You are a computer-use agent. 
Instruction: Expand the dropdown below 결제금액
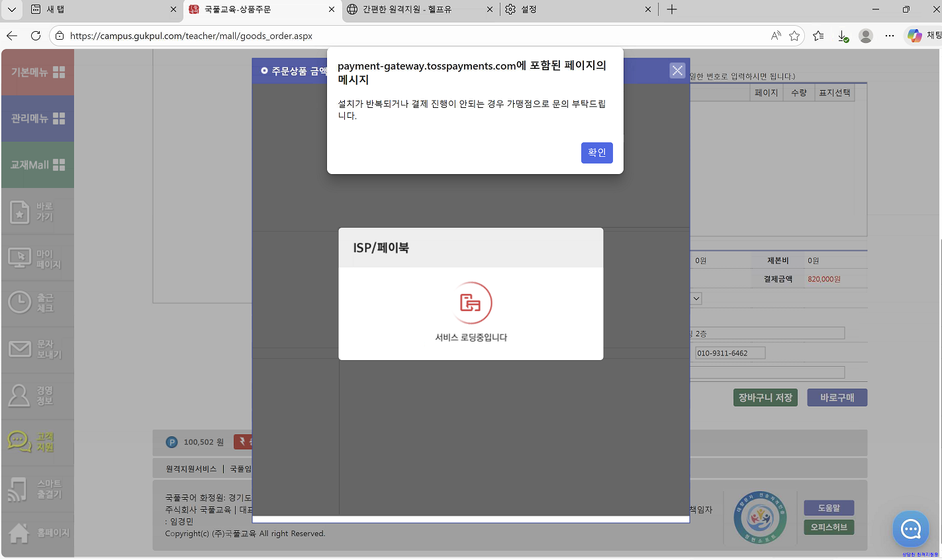tap(696, 299)
